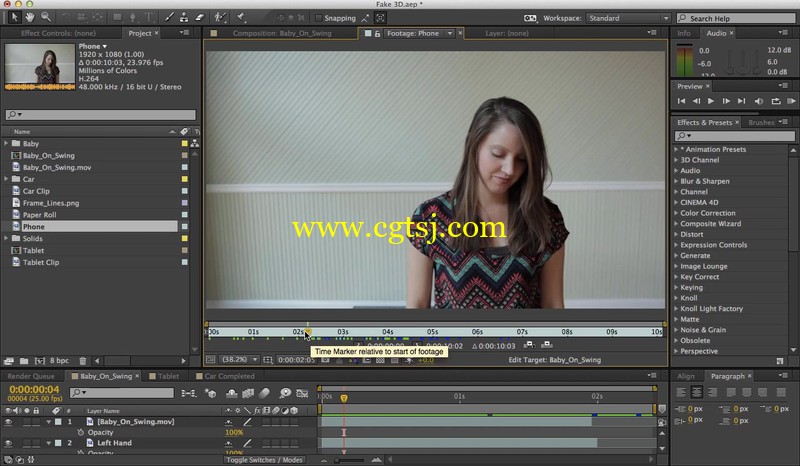Switch to Effect Controls tab
Image resolution: width=800 pixels, height=466 pixels.
pyautogui.click(x=58, y=33)
